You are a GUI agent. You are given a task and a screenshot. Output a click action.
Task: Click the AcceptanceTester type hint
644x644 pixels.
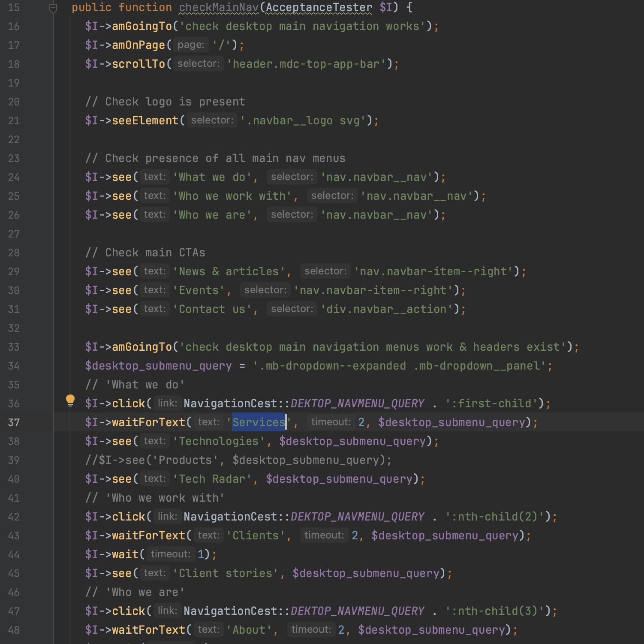[319, 8]
